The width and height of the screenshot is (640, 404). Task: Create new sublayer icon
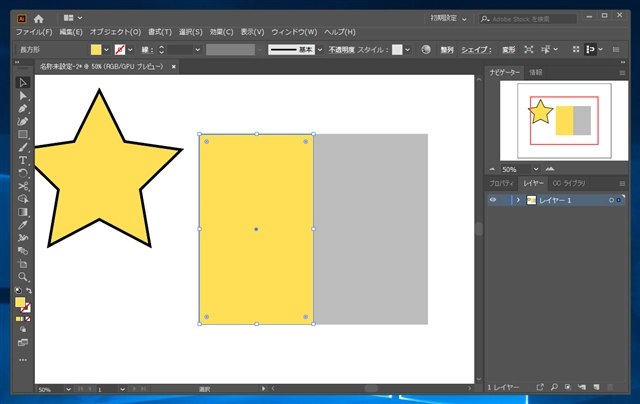(582, 387)
